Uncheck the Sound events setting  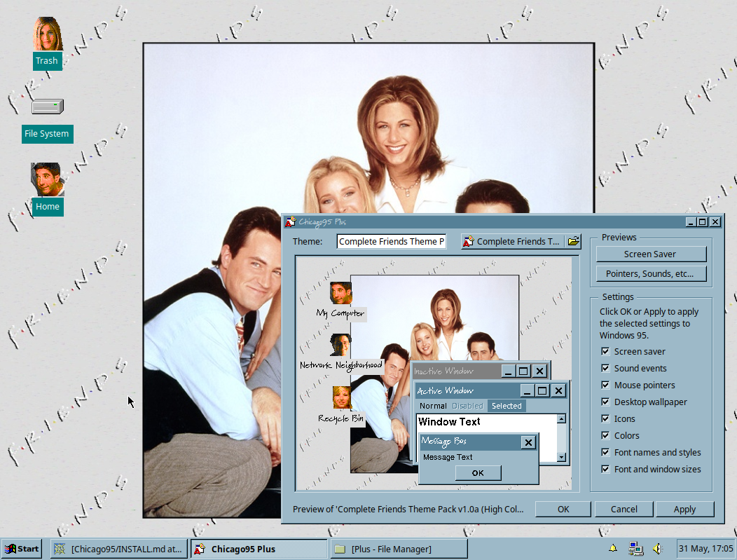605,368
